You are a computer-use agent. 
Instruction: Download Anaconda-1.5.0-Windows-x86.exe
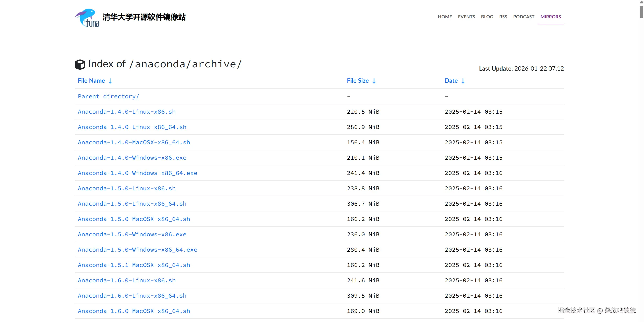(132, 235)
